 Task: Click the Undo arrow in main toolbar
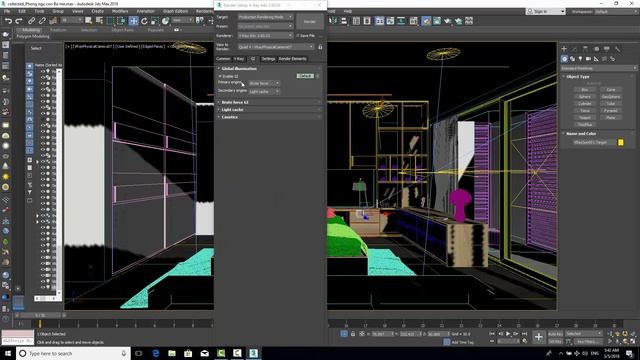[x=8, y=20]
